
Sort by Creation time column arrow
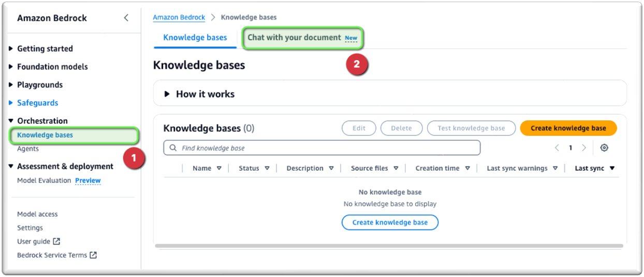pos(467,168)
